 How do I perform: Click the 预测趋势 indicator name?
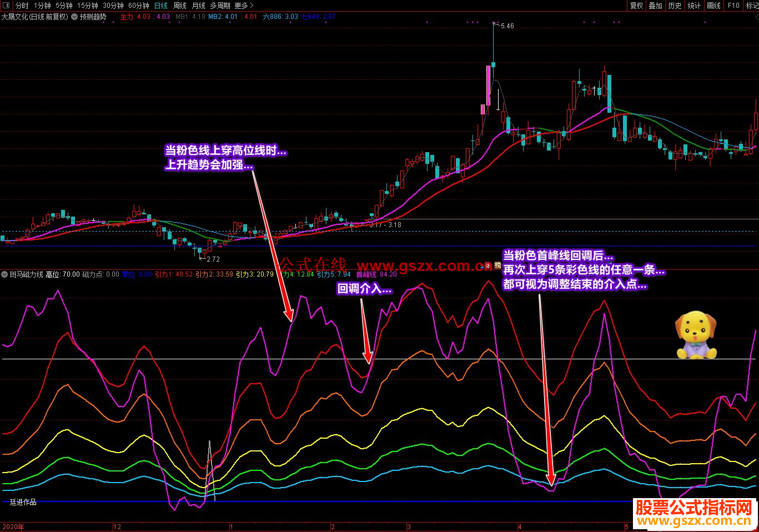tap(93, 17)
